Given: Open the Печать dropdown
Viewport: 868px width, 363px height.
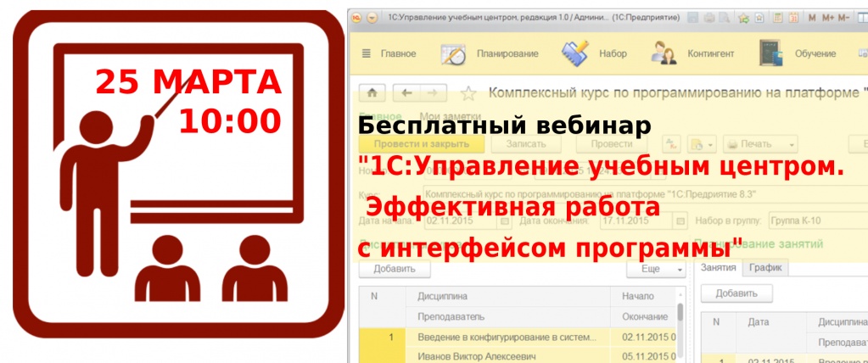Looking at the screenshot, I should (760, 144).
